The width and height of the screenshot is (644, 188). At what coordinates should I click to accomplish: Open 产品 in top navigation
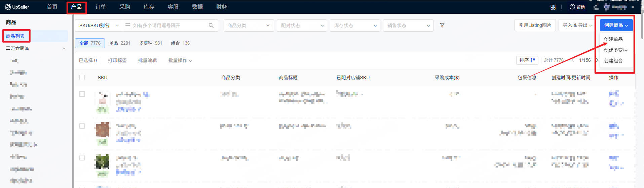click(76, 7)
